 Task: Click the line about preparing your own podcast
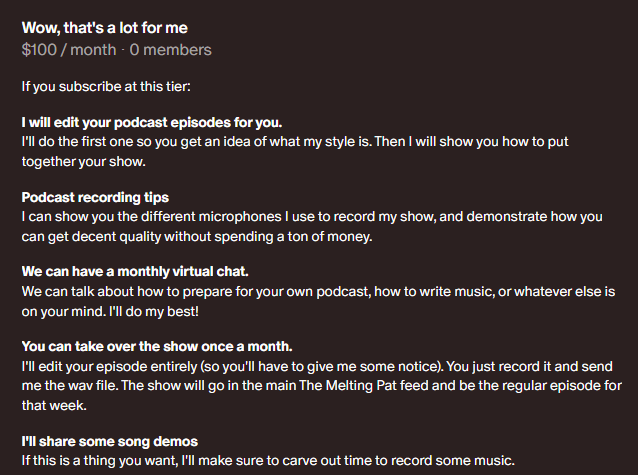(318, 291)
